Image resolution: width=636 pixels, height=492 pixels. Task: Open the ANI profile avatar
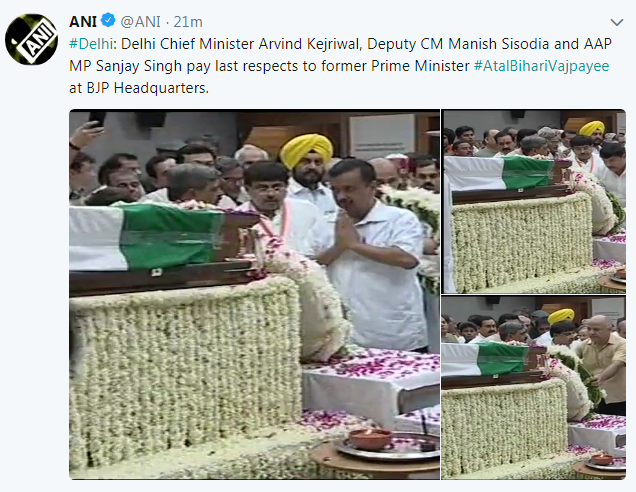(31, 39)
